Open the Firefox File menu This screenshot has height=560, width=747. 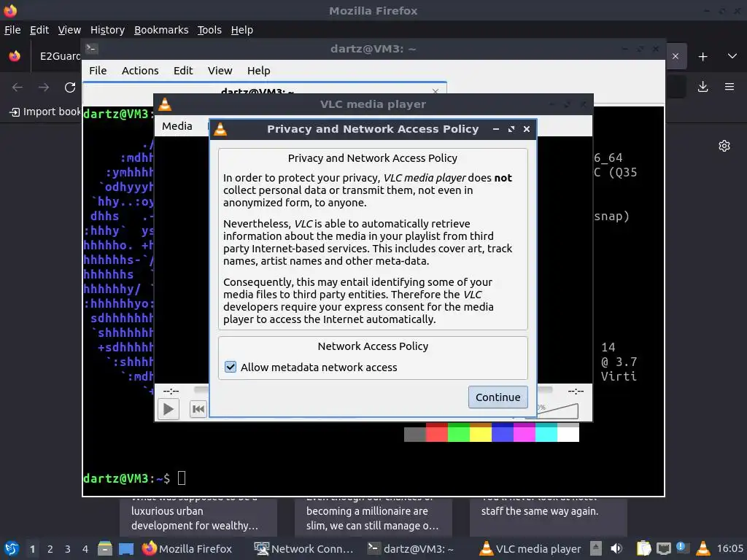(x=12, y=30)
